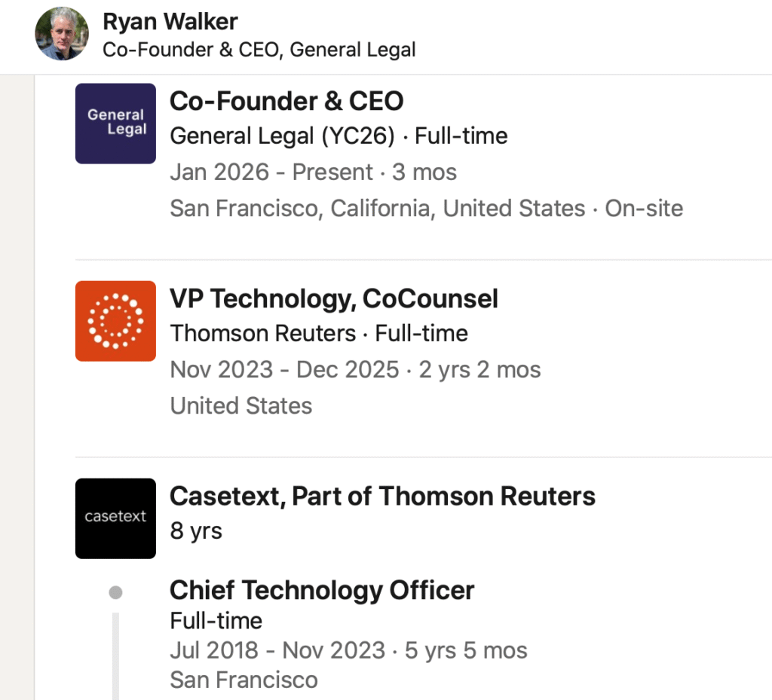Image resolution: width=772 pixels, height=700 pixels.
Task: Select the 'Thomson Reuters · Full-time' company line
Action: click(x=319, y=333)
